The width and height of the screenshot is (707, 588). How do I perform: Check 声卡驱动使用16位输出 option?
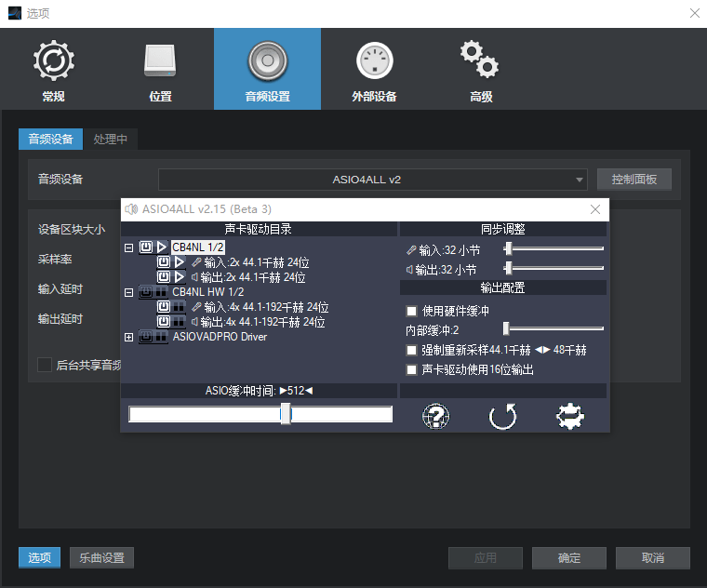tap(412, 369)
